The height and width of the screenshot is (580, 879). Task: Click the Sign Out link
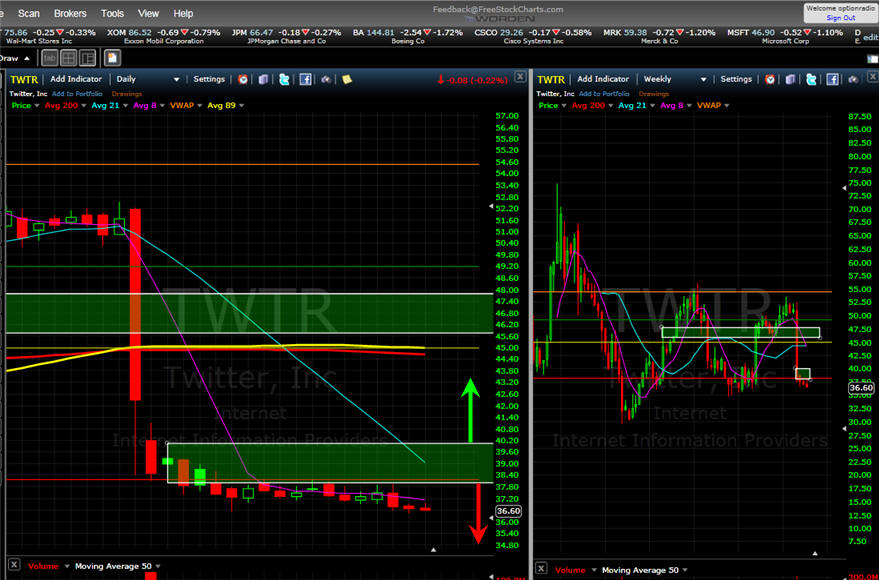point(840,18)
